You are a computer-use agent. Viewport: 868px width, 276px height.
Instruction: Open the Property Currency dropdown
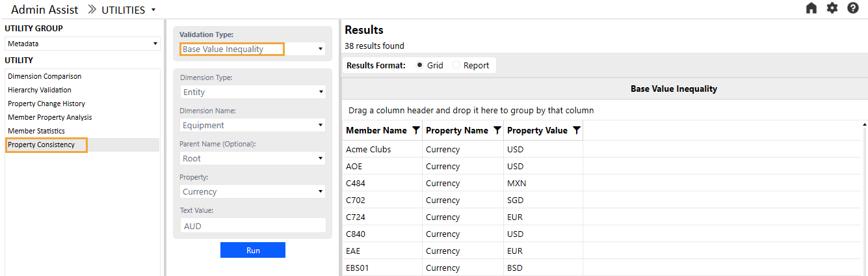[252, 192]
